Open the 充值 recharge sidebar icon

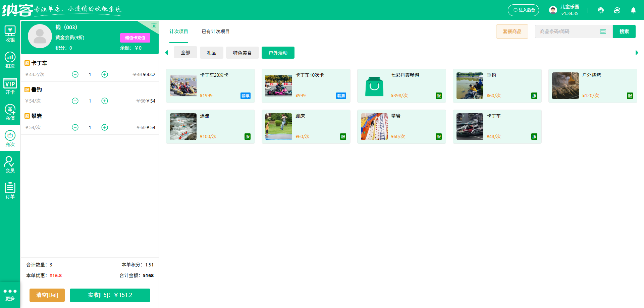(x=10, y=112)
